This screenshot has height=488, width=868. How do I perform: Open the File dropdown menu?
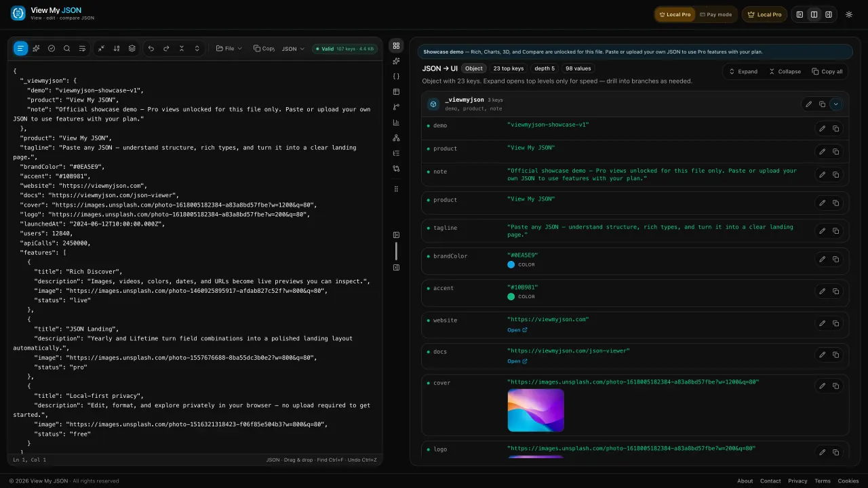click(229, 48)
